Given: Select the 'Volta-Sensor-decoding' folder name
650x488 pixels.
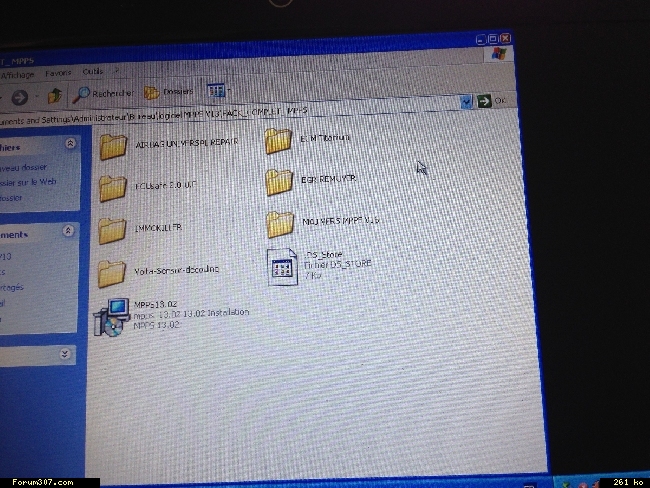Looking at the screenshot, I should point(176,270).
